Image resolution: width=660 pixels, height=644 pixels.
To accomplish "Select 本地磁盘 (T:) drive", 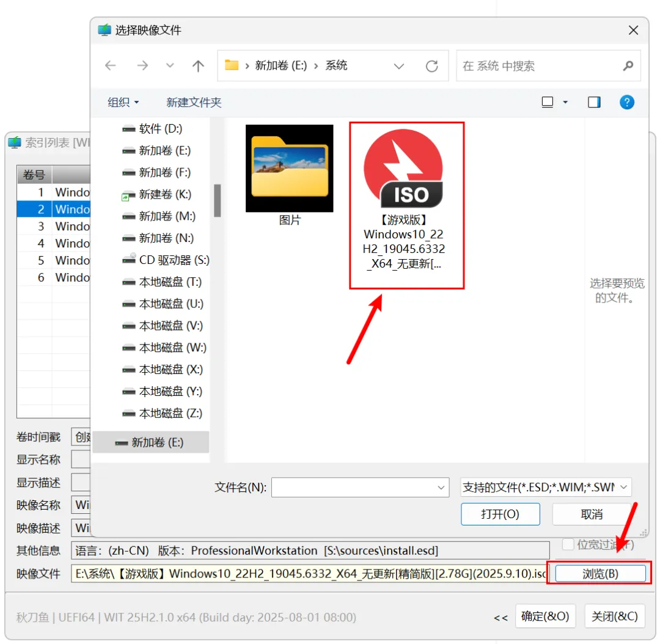I will pyautogui.click(x=162, y=282).
